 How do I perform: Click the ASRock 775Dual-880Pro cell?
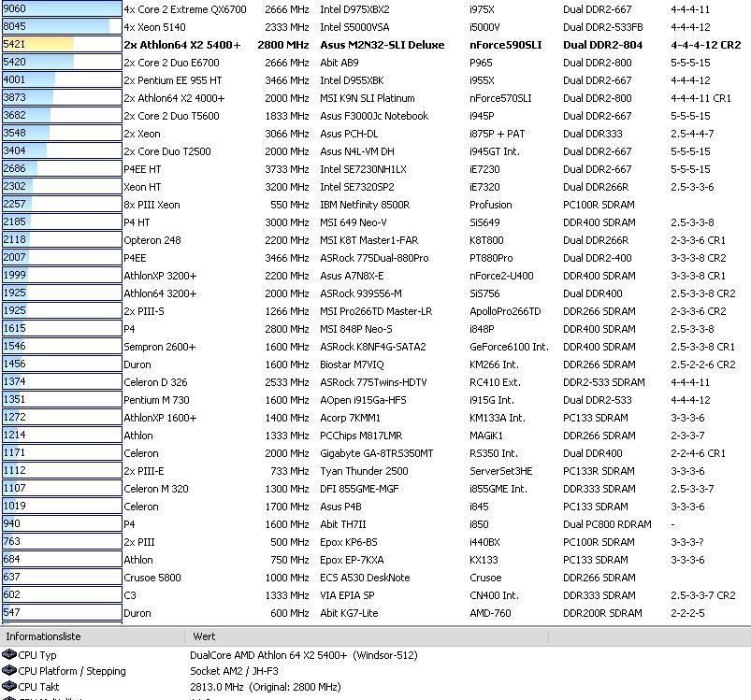(374, 258)
